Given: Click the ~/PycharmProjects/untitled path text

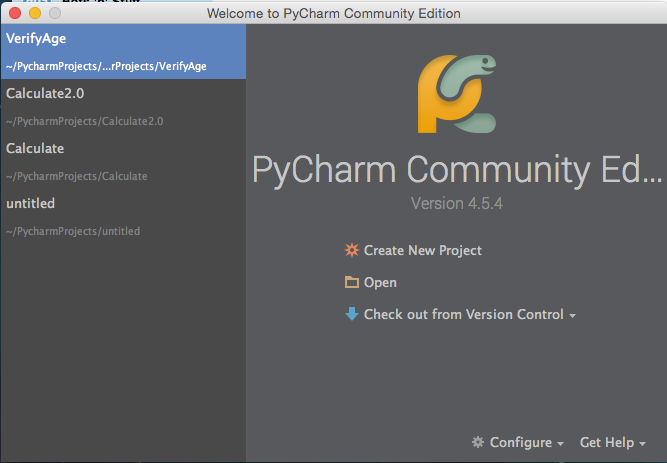Looking at the screenshot, I should tap(73, 231).
